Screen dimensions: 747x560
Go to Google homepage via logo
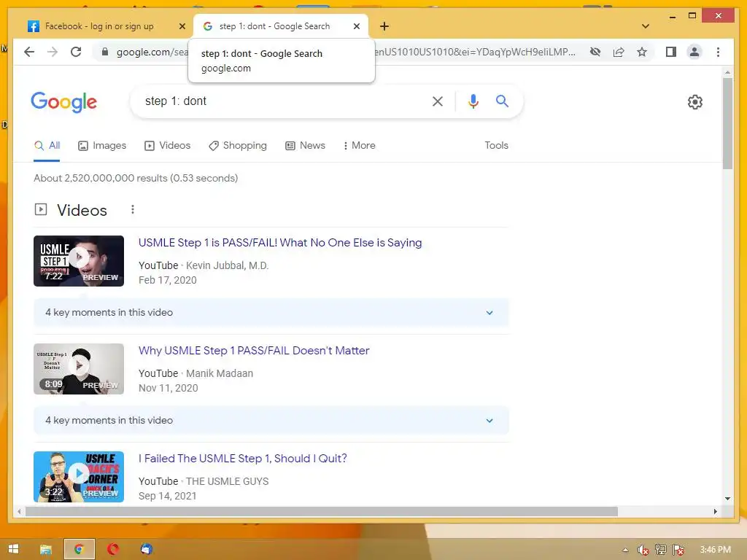point(64,102)
